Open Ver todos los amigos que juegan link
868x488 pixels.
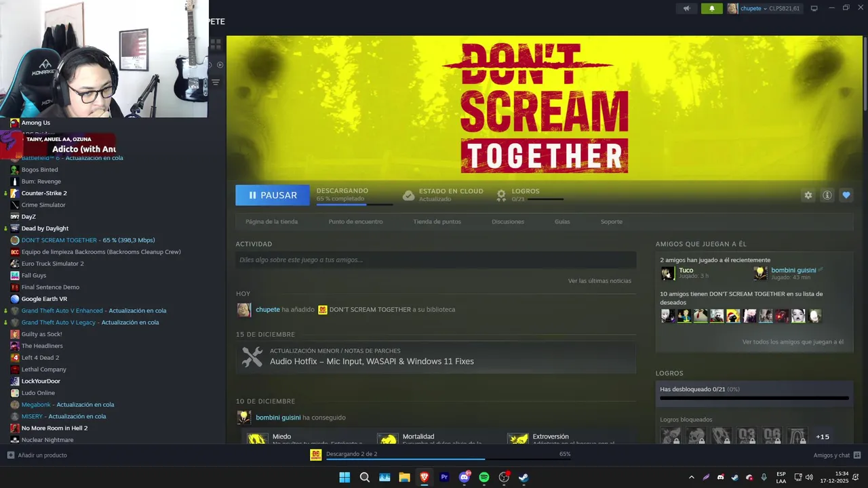[793, 342]
